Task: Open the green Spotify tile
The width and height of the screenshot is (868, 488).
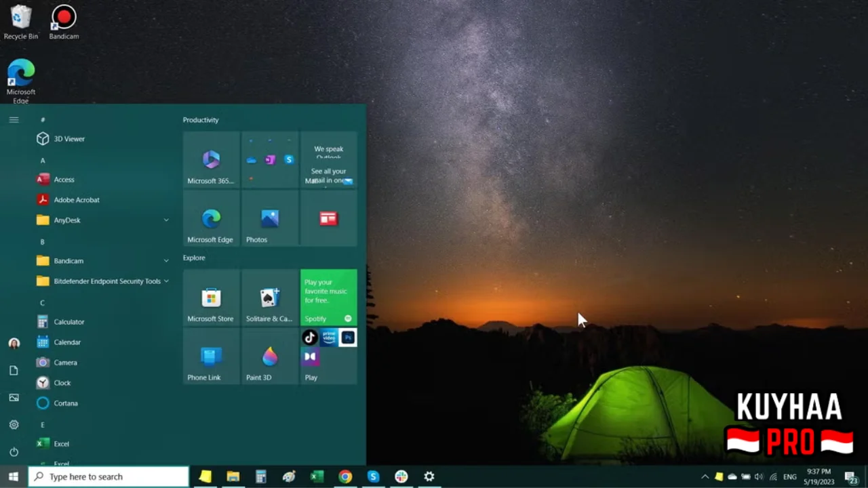Action: coord(329,298)
